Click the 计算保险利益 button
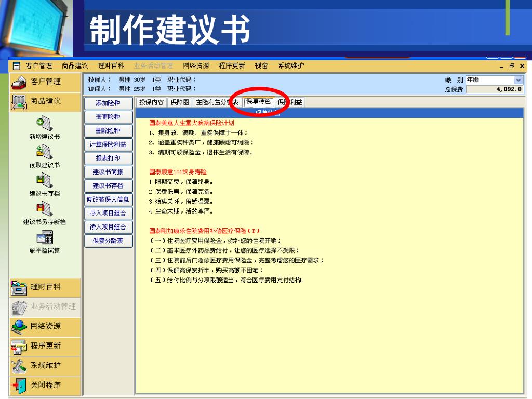Viewport: 532px width, 399px height. point(108,144)
